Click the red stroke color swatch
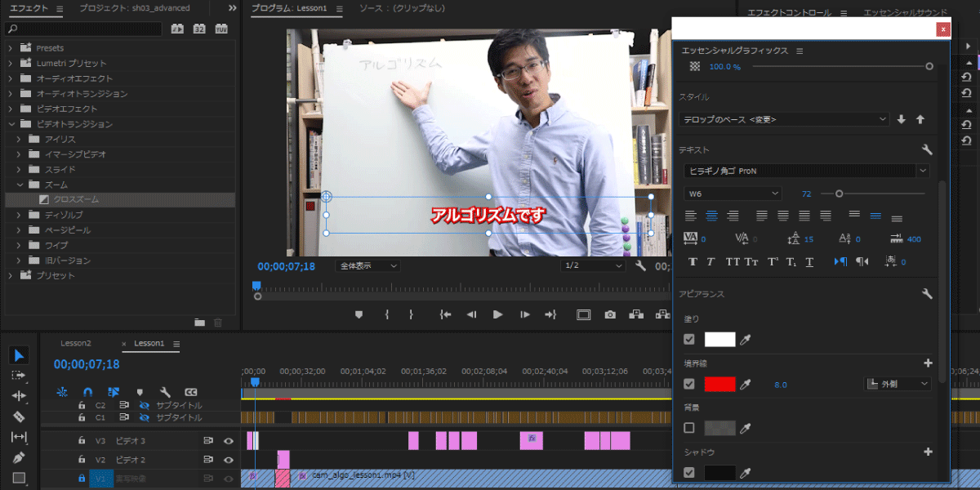The width and height of the screenshot is (980, 490). pyautogui.click(x=719, y=384)
